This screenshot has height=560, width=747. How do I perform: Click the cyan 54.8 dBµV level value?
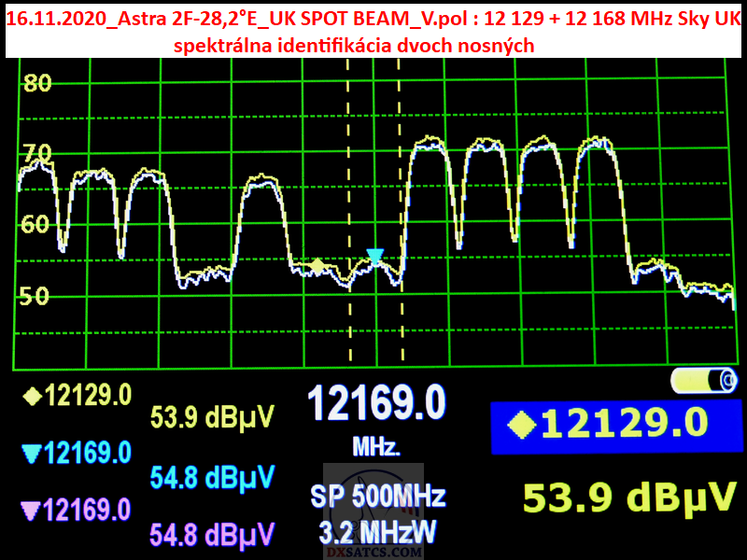(213, 478)
